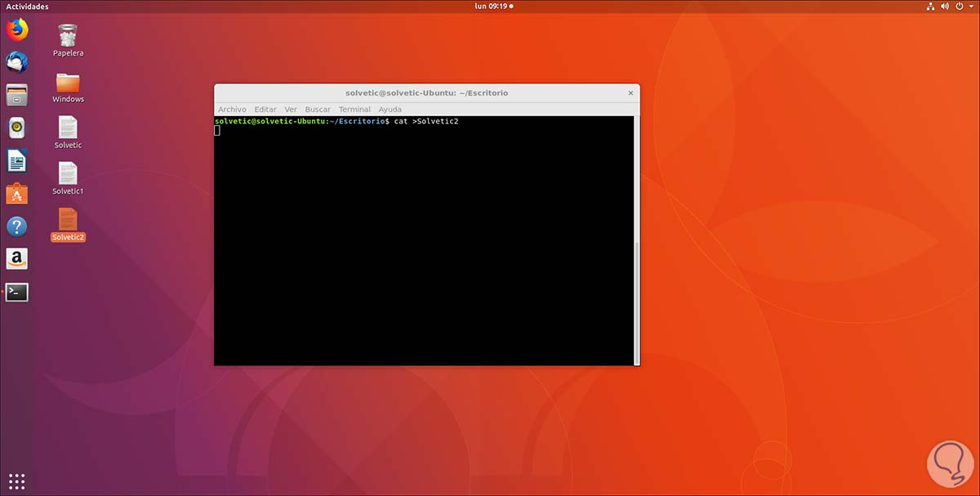Viewport: 980px width, 496px height.
Task: Open LibreOffice Writer from the dock
Action: coord(16,160)
